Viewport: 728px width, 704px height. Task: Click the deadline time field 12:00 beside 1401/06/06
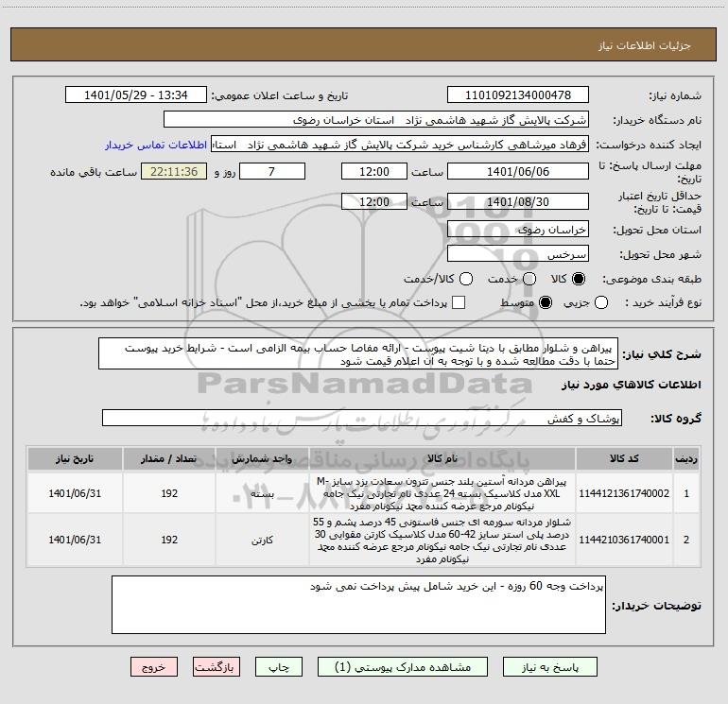pyautogui.click(x=374, y=171)
